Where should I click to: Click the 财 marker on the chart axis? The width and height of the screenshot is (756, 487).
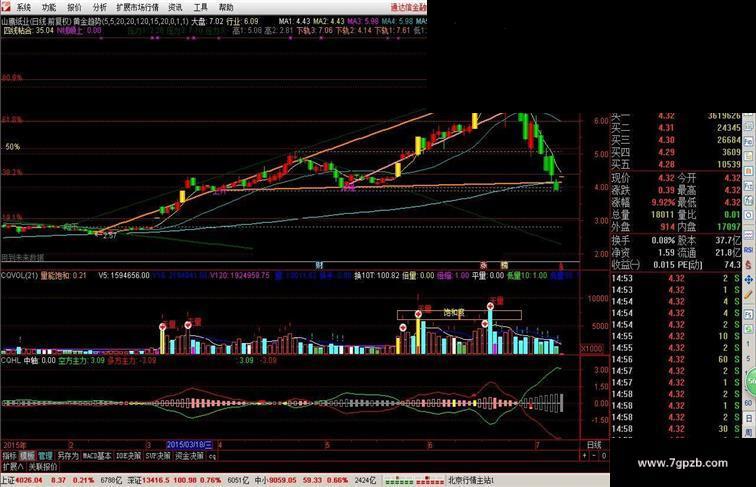click(x=319, y=265)
